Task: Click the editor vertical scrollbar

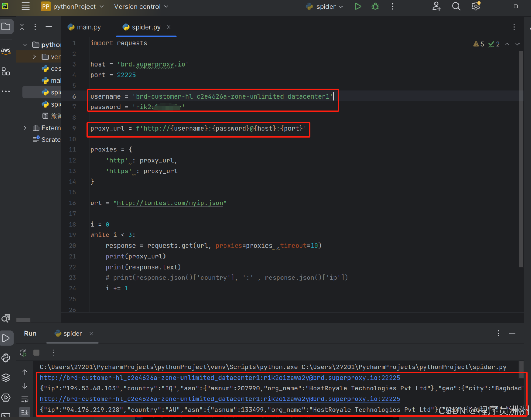Action: click(x=521, y=159)
